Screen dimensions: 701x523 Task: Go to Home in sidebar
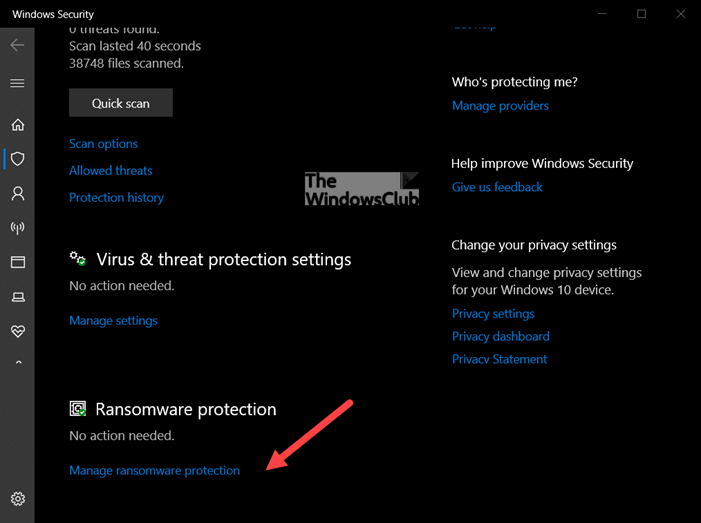[x=17, y=125]
